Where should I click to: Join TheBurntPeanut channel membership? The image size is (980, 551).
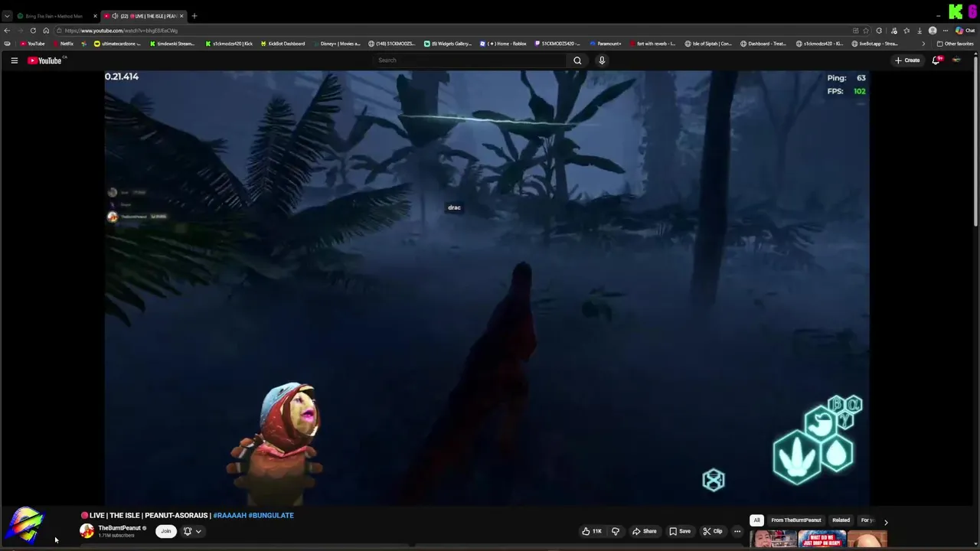165,531
